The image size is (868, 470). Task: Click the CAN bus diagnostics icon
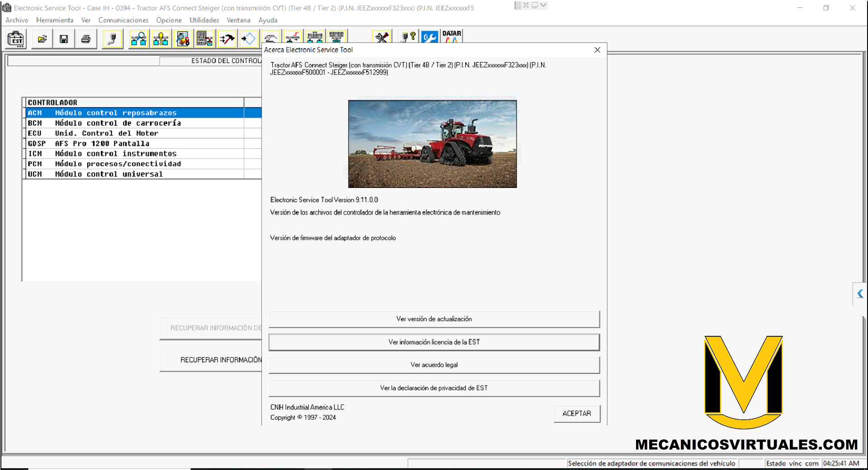point(315,37)
